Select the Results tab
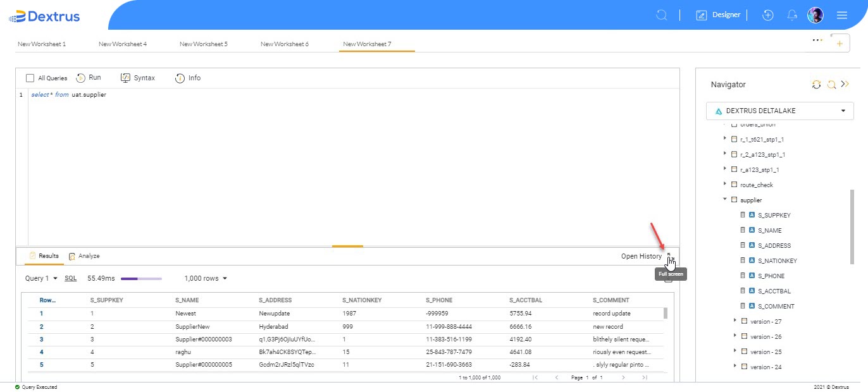The height and width of the screenshot is (392, 868). [x=44, y=256]
